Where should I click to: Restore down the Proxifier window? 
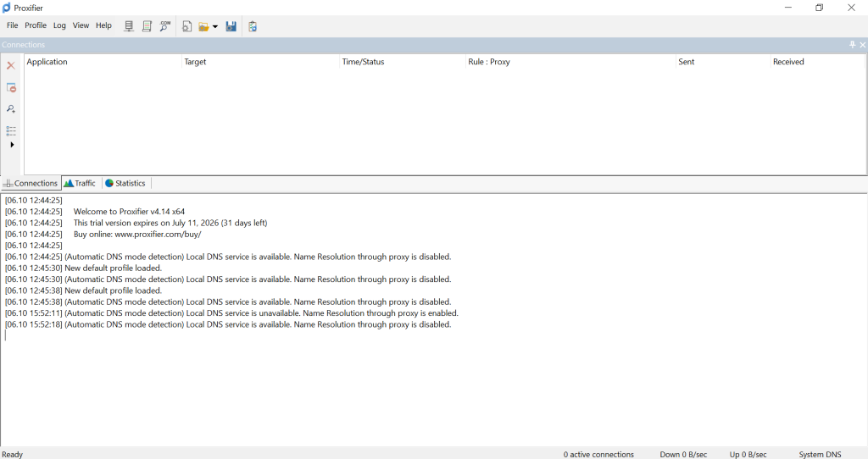pyautogui.click(x=820, y=8)
